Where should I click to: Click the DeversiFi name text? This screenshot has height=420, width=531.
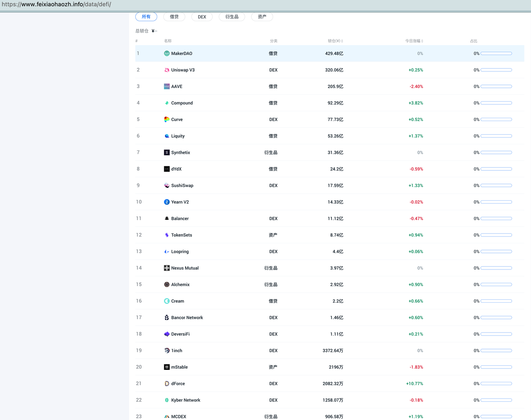pos(180,334)
